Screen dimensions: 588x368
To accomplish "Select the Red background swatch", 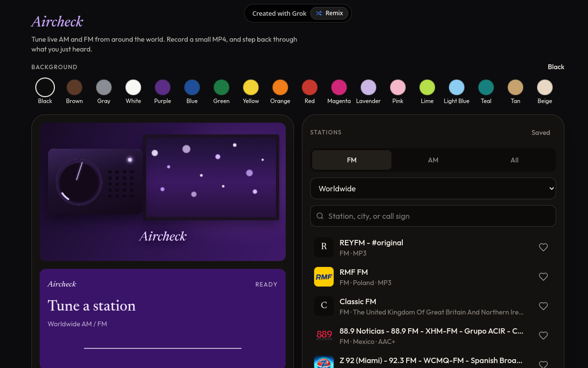I will [310, 87].
